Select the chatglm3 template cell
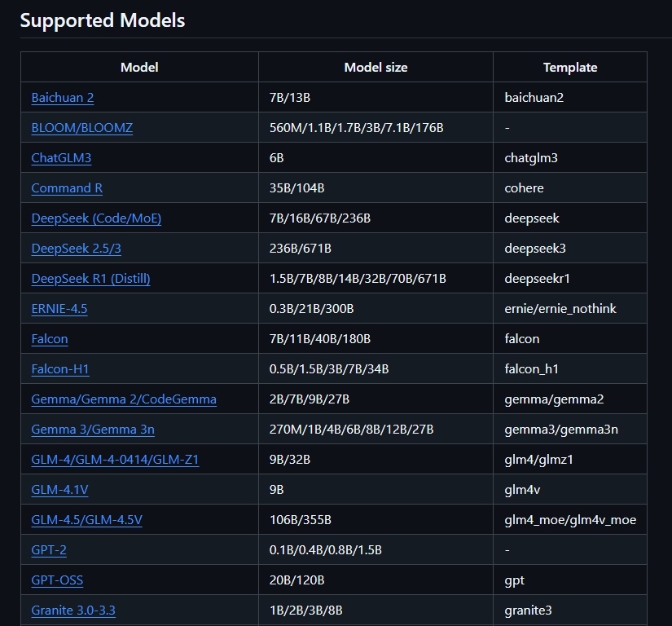The width and height of the screenshot is (672, 626). click(570, 157)
